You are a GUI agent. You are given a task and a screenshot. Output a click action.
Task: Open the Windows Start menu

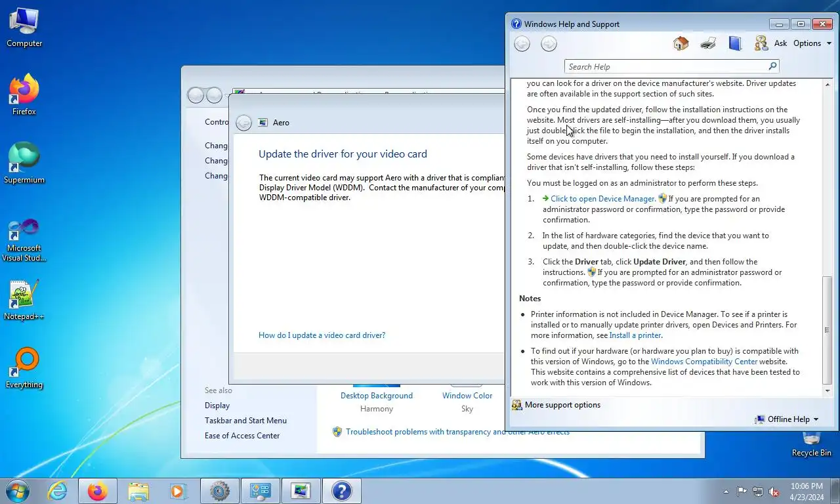pyautogui.click(x=18, y=491)
